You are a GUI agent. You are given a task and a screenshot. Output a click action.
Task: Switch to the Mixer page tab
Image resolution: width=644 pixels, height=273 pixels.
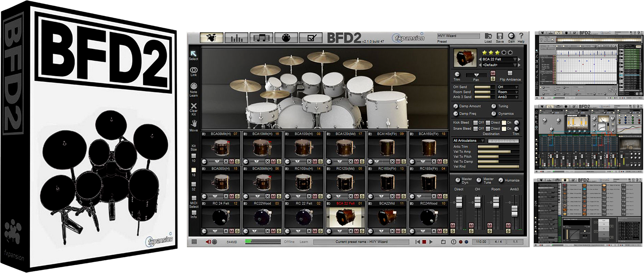[x=236, y=38]
